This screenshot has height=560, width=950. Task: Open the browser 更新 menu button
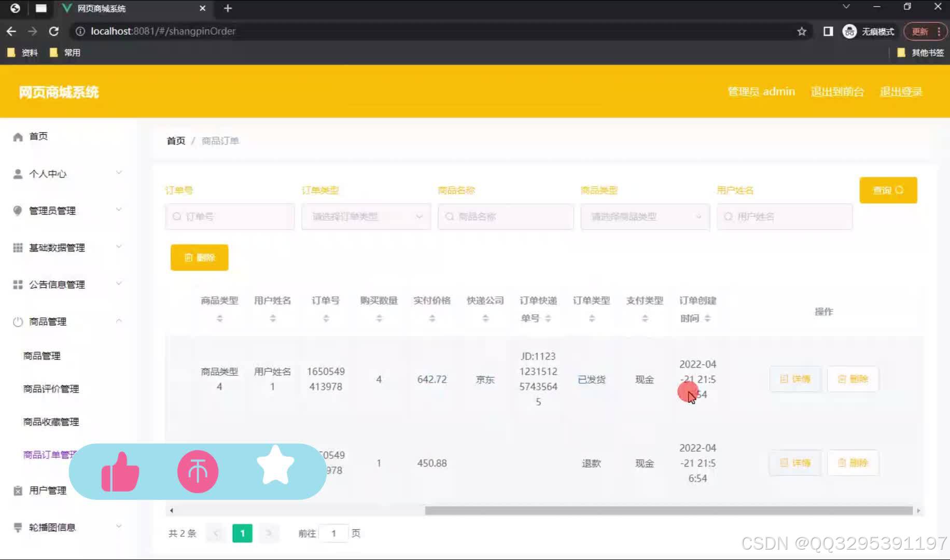tap(926, 31)
